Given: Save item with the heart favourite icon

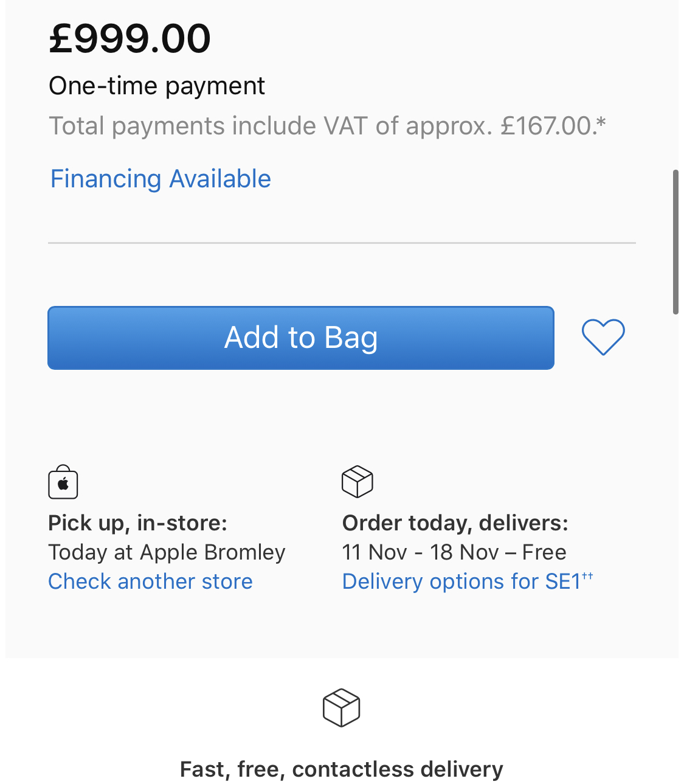Looking at the screenshot, I should [603, 337].
